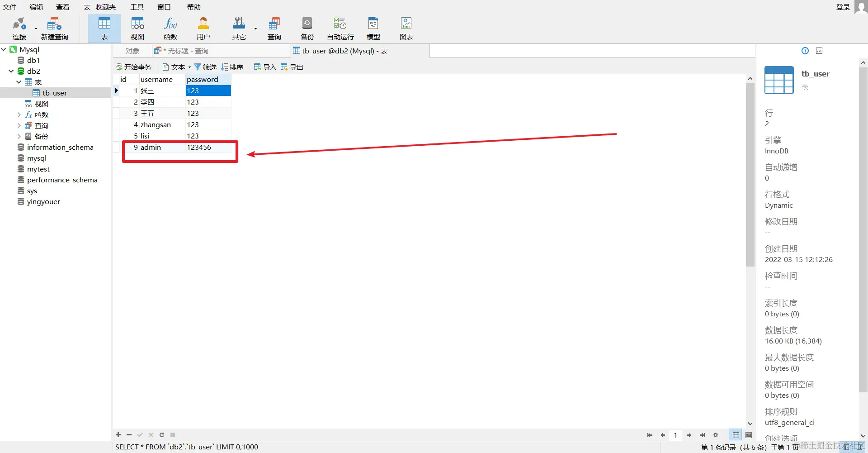Select the tb_user table in the tree
868x453 pixels.
click(54, 93)
